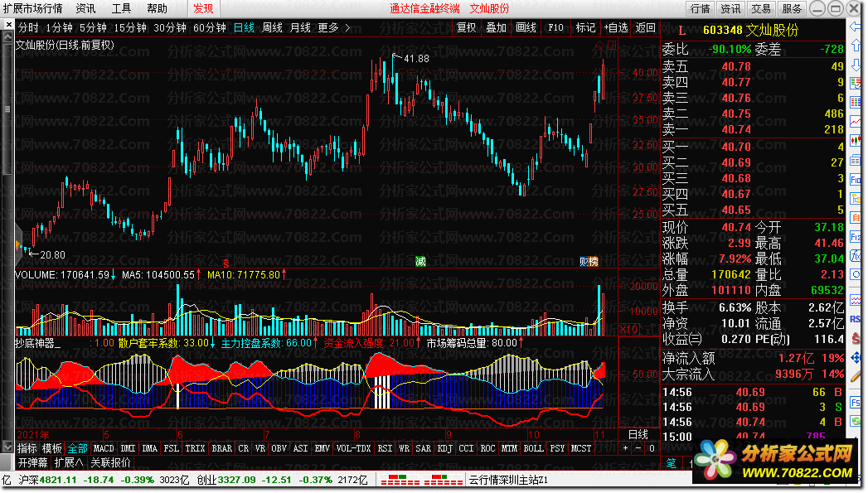This screenshot has height=493, width=868.
Task: Click the red L badge beside stock code
Action: [x=682, y=31]
